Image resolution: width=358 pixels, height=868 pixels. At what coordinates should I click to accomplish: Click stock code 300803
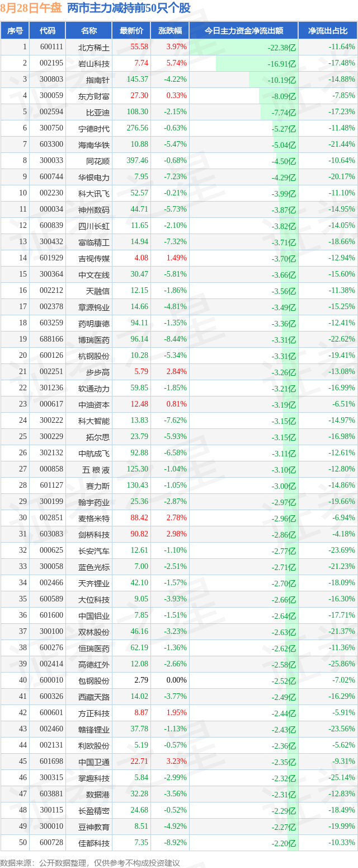click(51, 80)
